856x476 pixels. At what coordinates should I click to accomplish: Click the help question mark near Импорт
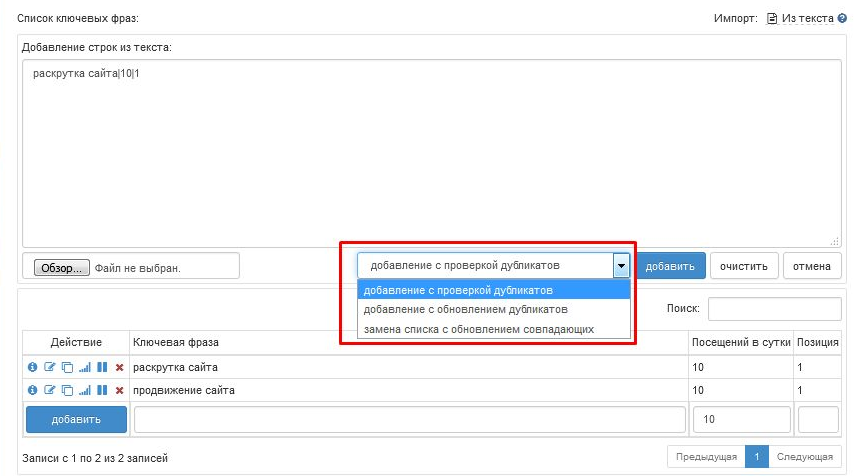(x=841, y=18)
